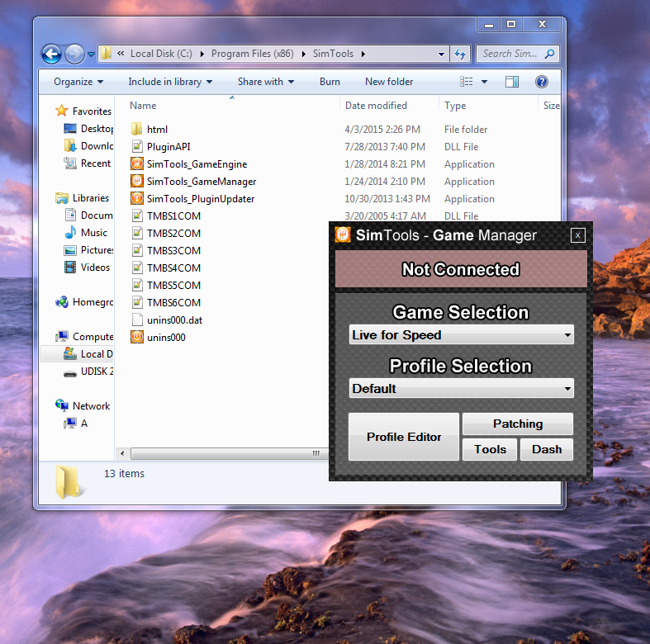Open the Profile Selection dropdown

(462, 389)
